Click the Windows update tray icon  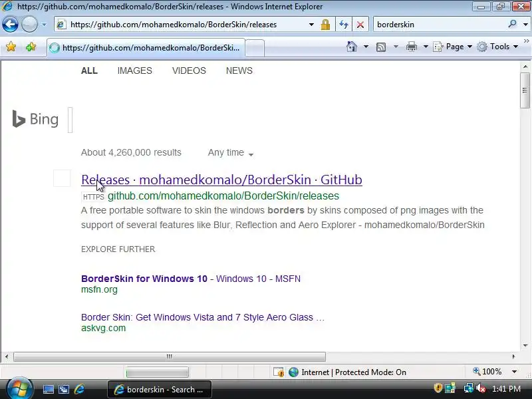click(x=450, y=388)
